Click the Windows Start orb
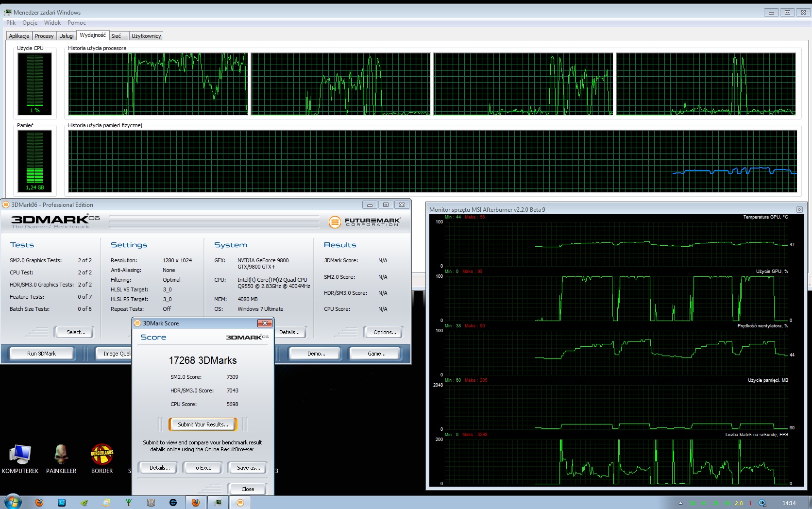This screenshot has height=509, width=812. tap(12, 502)
